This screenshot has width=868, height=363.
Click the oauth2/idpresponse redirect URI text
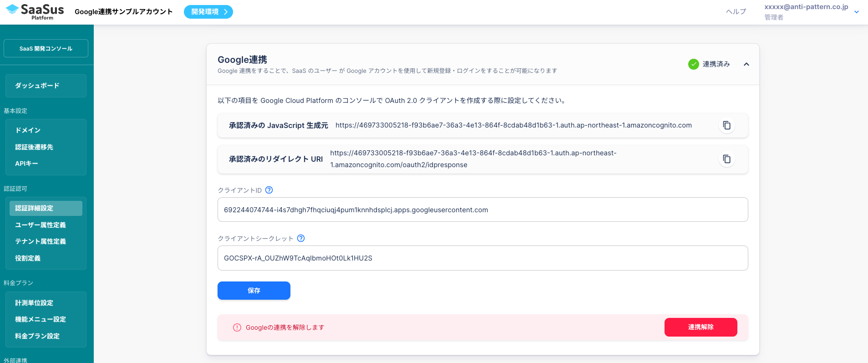pos(473,159)
